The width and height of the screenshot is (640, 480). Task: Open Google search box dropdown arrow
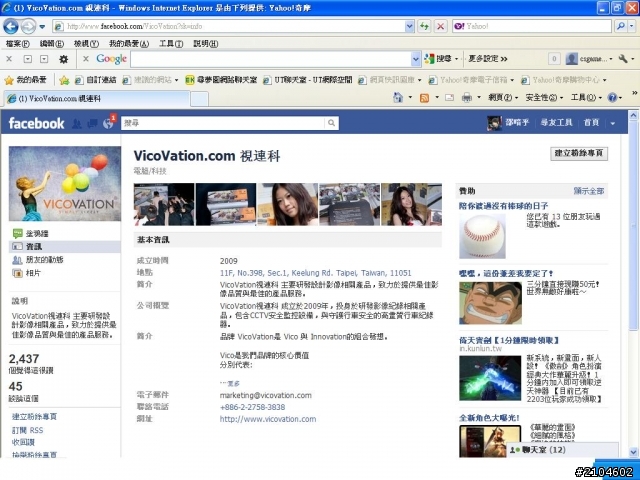pos(416,59)
